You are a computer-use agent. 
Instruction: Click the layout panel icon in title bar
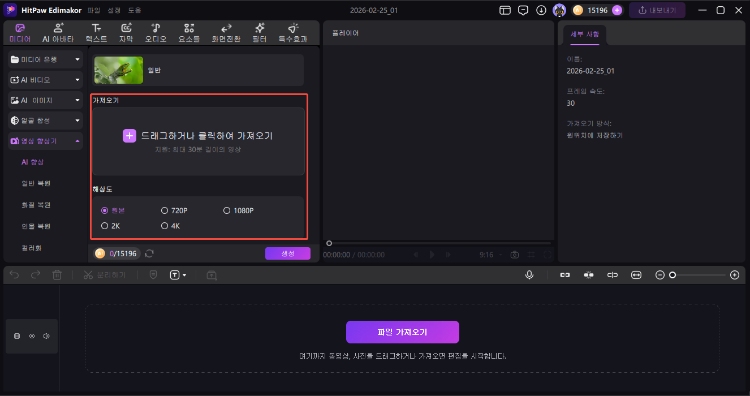[x=505, y=10]
